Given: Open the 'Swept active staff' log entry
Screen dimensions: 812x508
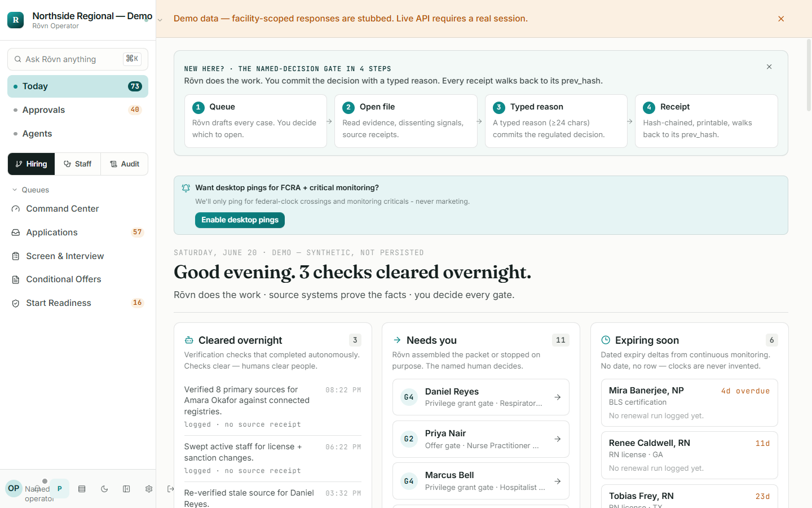Looking at the screenshot, I should 273,458.
